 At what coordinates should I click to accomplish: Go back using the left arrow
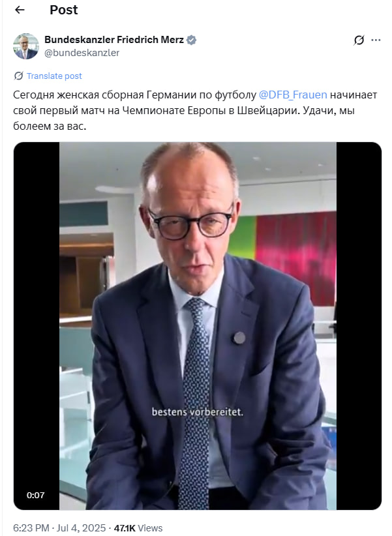tap(20, 10)
